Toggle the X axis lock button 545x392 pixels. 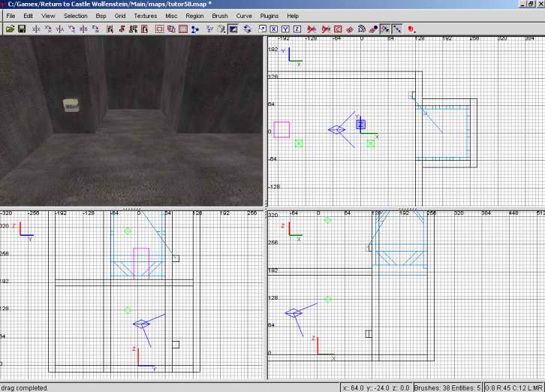[274, 29]
